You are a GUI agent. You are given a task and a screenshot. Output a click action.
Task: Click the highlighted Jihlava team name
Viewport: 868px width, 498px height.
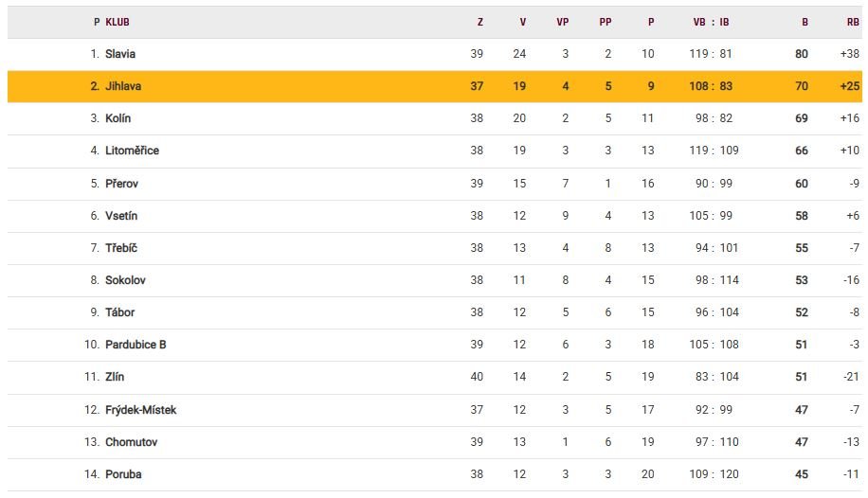(123, 86)
